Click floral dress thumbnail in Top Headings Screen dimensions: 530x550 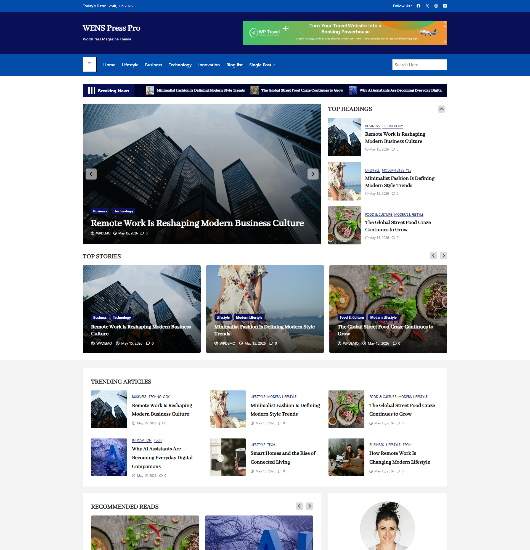344,181
